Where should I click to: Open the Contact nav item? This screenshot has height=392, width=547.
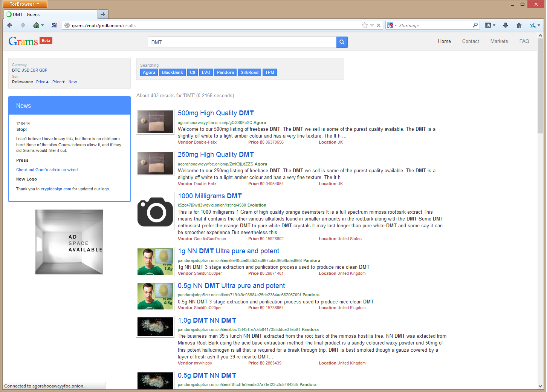pos(471,41)
